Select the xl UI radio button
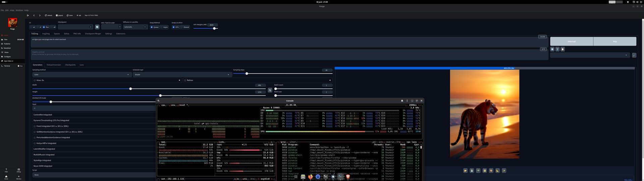The width and height of the screenshot is (644, 181). point(39,27)
